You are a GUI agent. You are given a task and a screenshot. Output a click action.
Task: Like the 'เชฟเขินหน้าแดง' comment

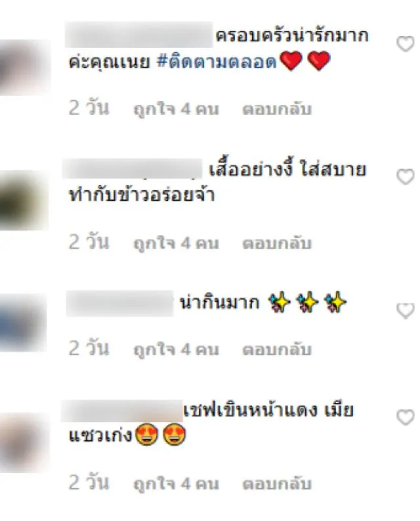(406, 417)
